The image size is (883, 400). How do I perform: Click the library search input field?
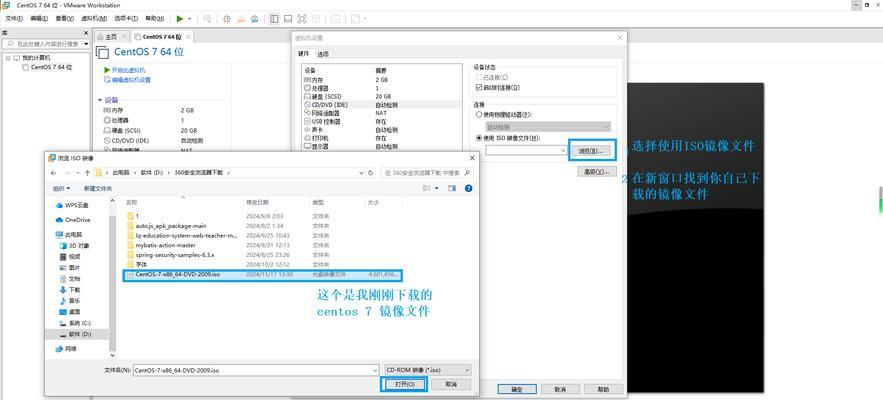point(42,43)
